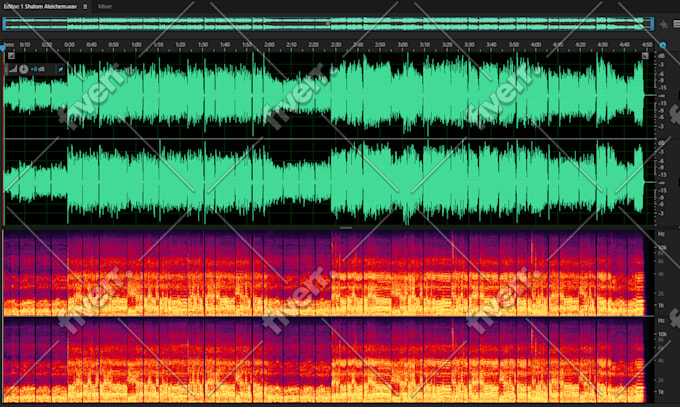Click the navigator settings icon beside overview

tap(664, 24)
